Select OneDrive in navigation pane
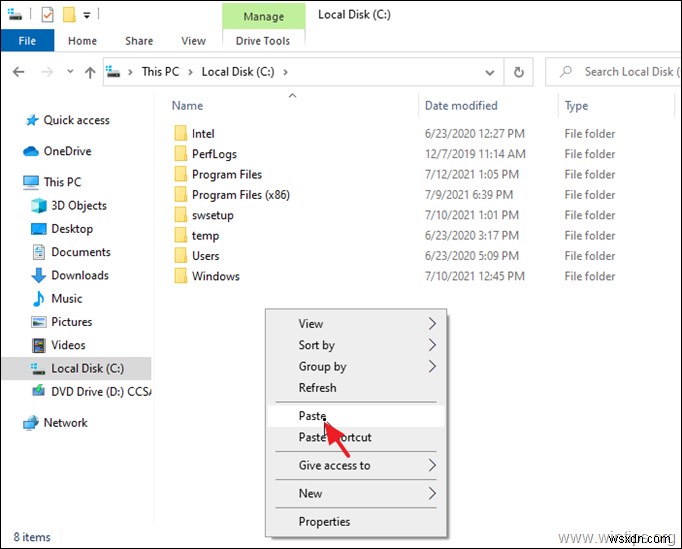The width and height of the screenshot is (682, 549). point(67,151)
